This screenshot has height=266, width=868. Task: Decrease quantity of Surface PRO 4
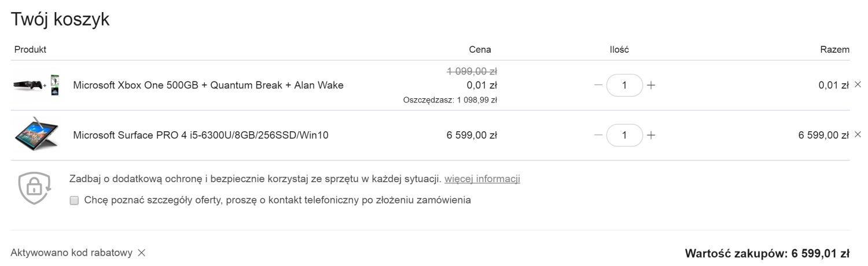[x=598, y=135]
